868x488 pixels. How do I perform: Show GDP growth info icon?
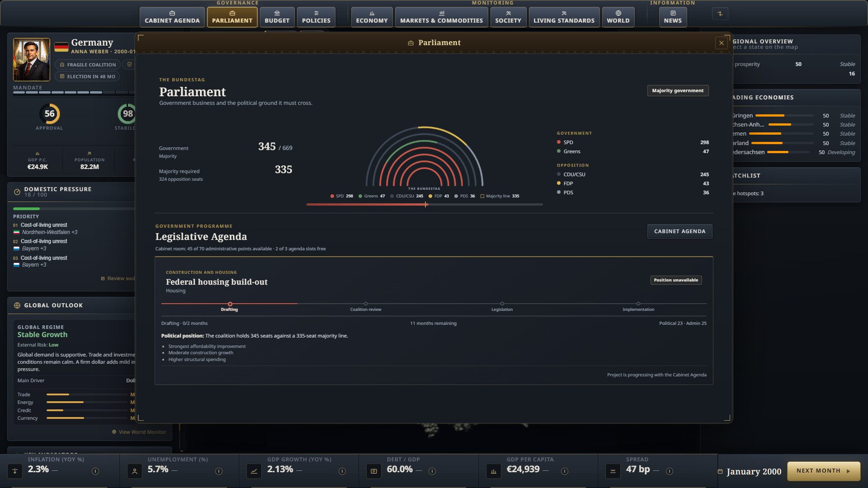tap(342, 471)
